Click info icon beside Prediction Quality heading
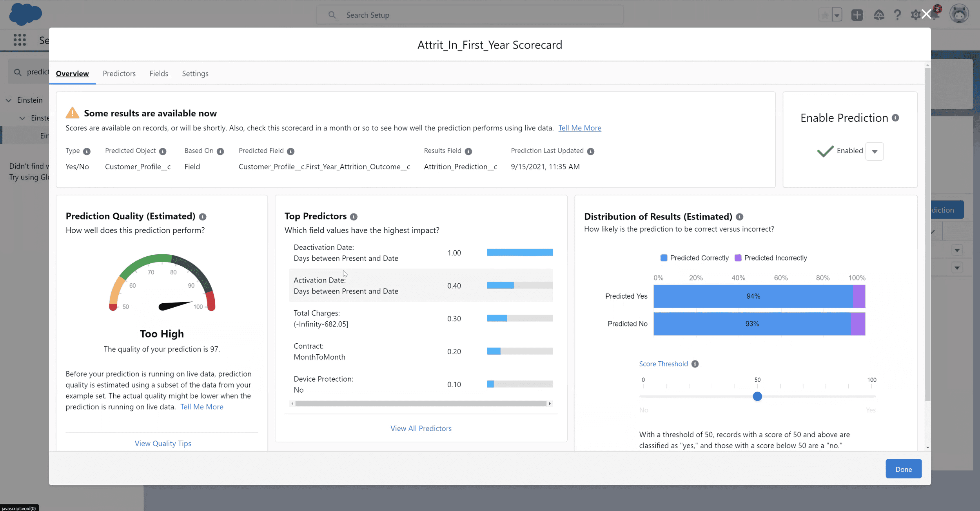The height and width of the screenshot is (511, 980). [x=203, y=217]
